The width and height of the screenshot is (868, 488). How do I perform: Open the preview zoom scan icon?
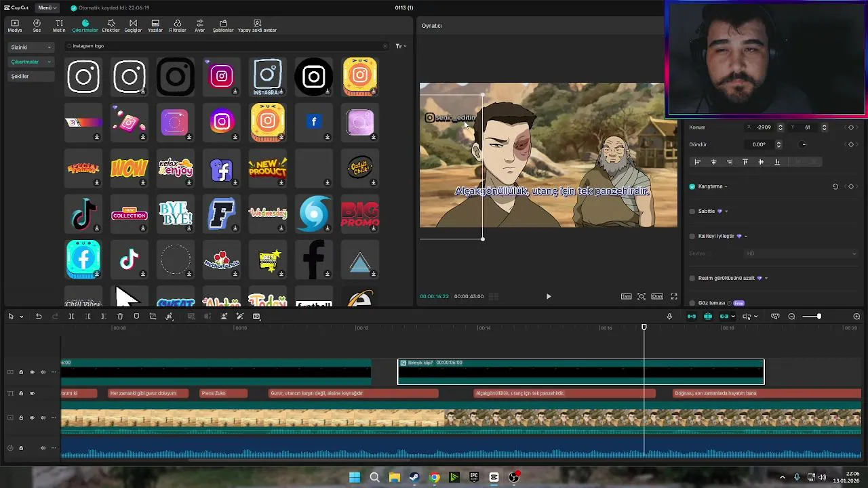[x=642, y=296]
